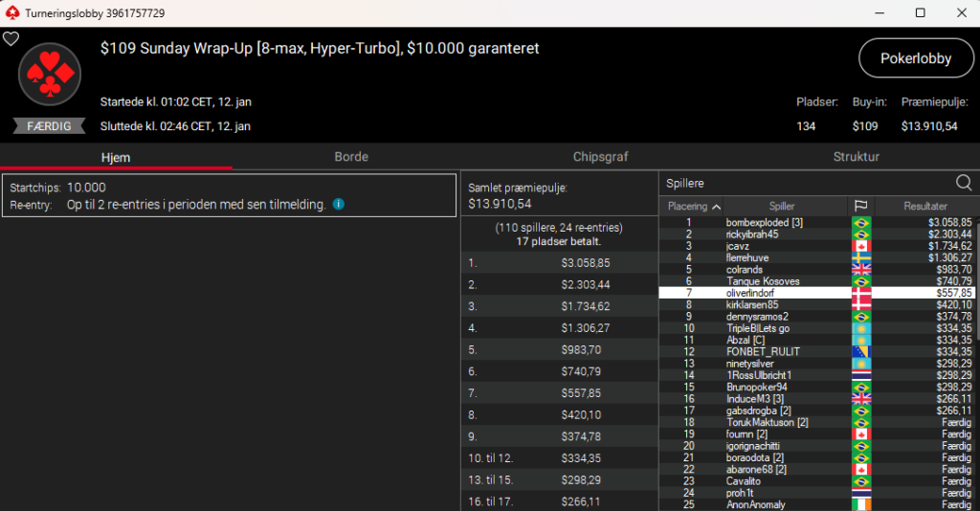This screenshot has height=511, width=980.
Task: Sort by the Spiller column header
Action: pyautogui.click(x=782, y=206)
